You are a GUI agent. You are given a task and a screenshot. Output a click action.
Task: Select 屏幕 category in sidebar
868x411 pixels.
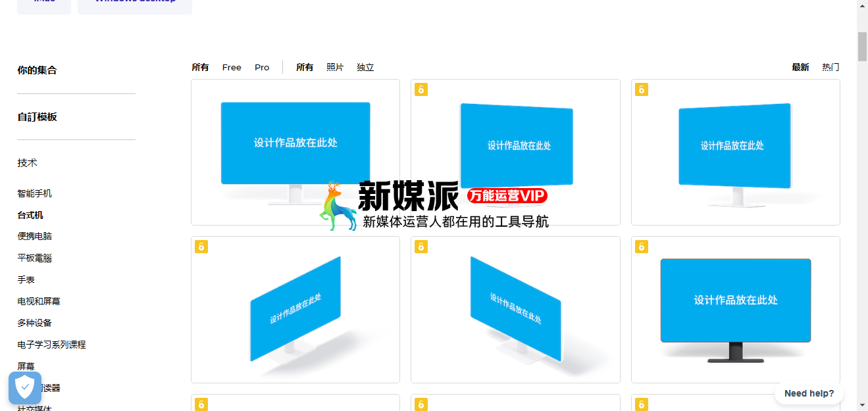26,366
